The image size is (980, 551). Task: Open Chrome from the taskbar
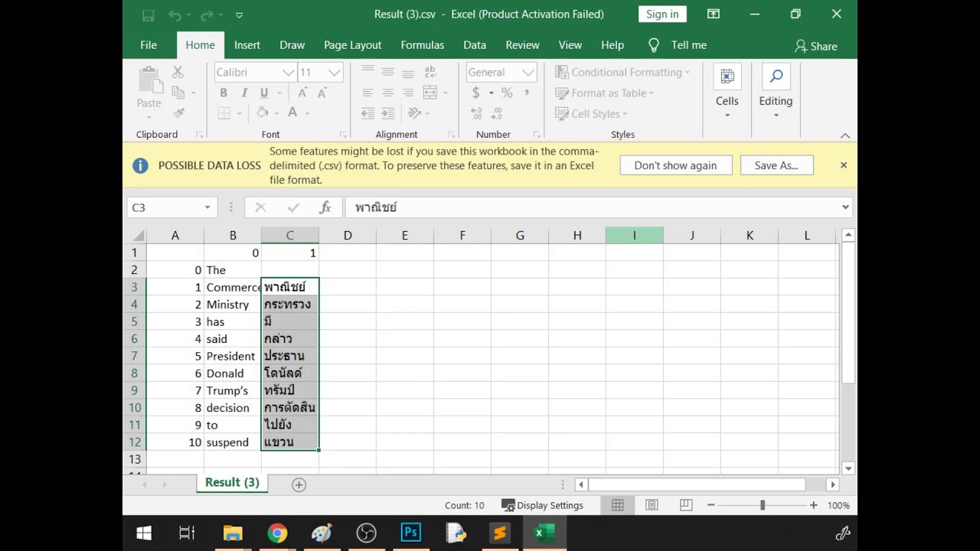point(277,533)
